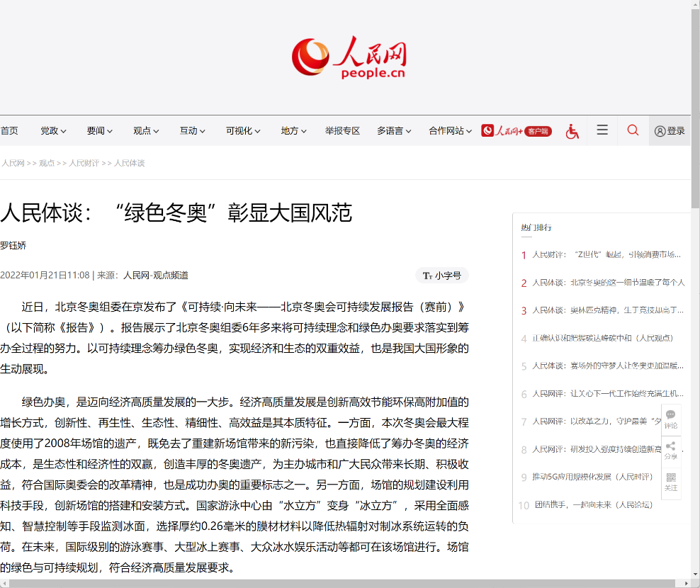Click the 登录 login button
The height and width of the screenshot is (588, 700).
(670, 131)
